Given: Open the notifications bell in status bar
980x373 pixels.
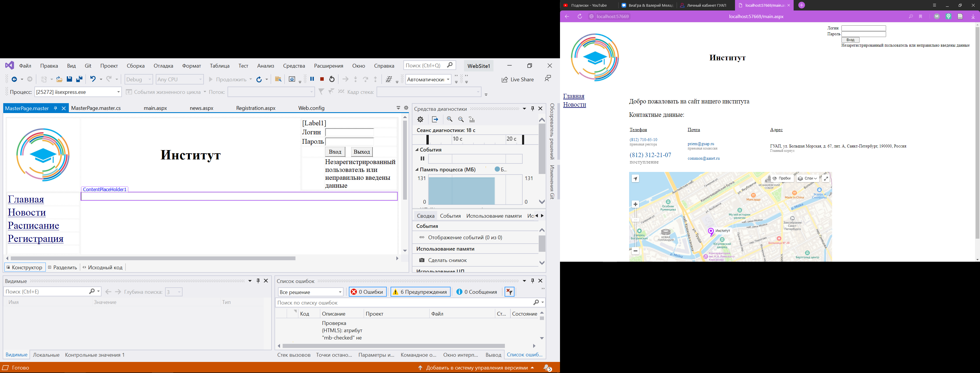Looking at the screenshot, I should tap(547, 368).
